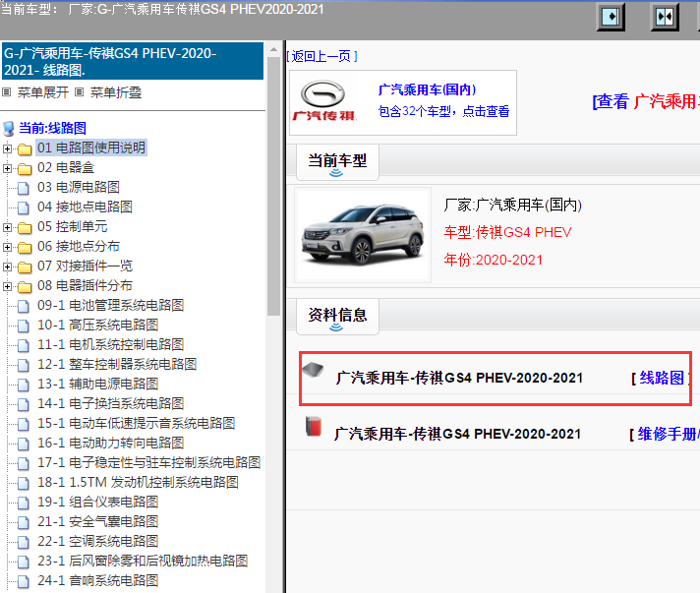Expand the 02 电器盒 tree node
The image size is (700, 593).
(x=7, y=168)
